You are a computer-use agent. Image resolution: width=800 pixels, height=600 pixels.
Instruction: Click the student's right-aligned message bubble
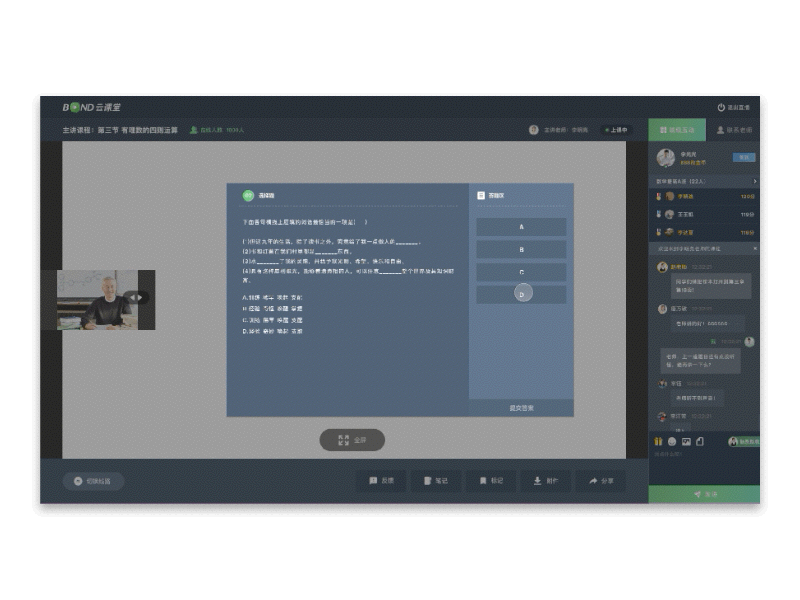coord(701,361)
